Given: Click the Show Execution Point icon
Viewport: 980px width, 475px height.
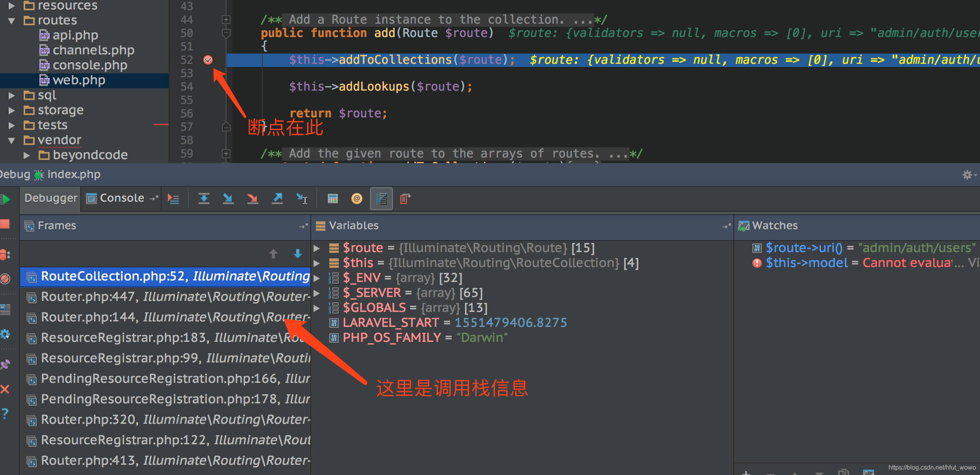Looking at the screenshot, I should click(x=173, y=199).
